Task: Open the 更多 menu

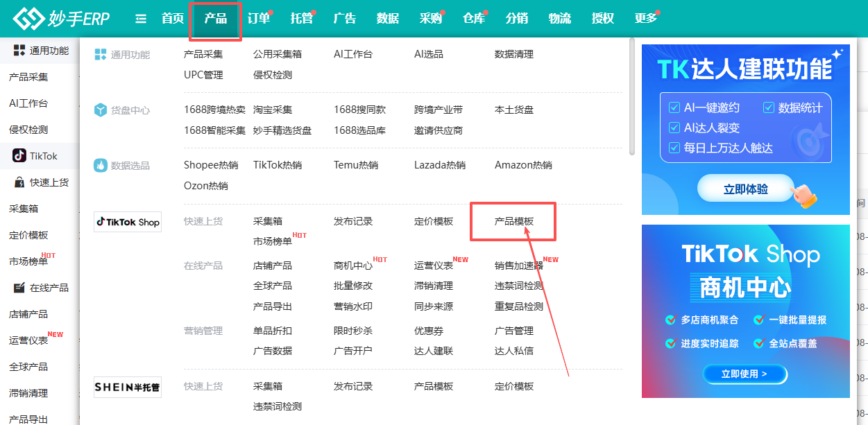Action: point(646,19)
